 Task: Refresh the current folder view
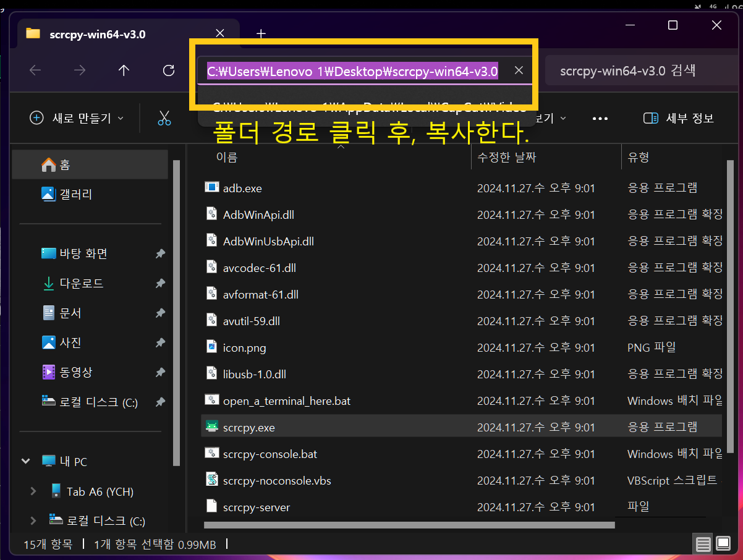tap(168, 70)
